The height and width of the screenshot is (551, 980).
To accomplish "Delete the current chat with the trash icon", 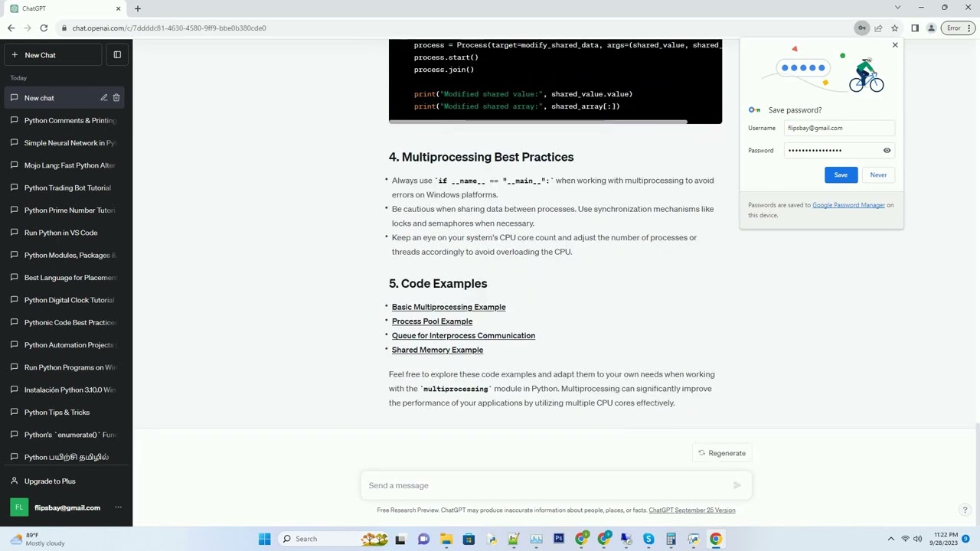I will [x=116, y=98].
